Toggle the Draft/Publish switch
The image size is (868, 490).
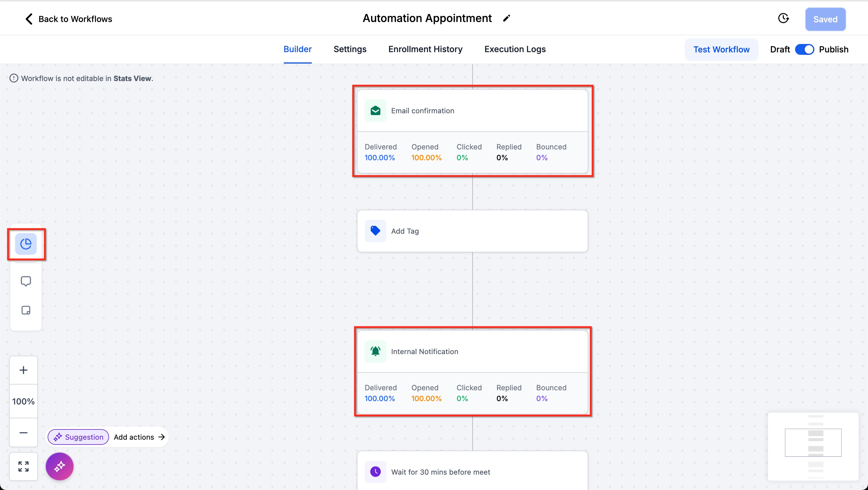pyautogui.click(x=804, y=49)
